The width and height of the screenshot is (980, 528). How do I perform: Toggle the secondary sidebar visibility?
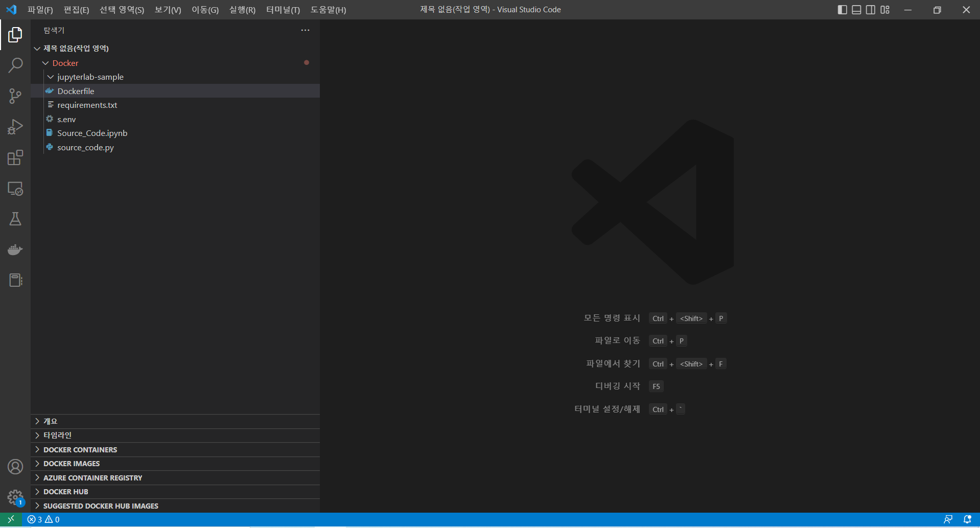[871, 9]
